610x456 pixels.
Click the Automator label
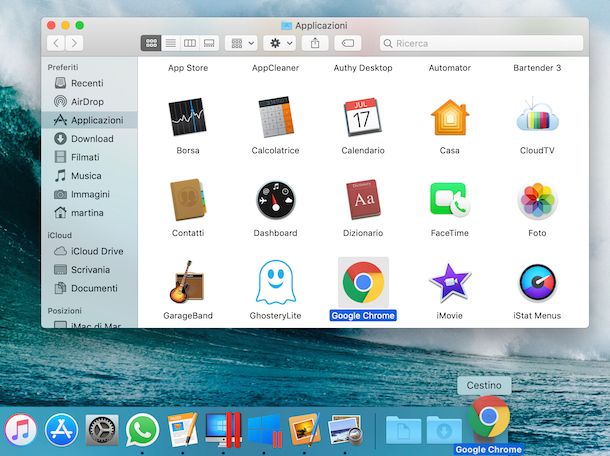[450, 68]
